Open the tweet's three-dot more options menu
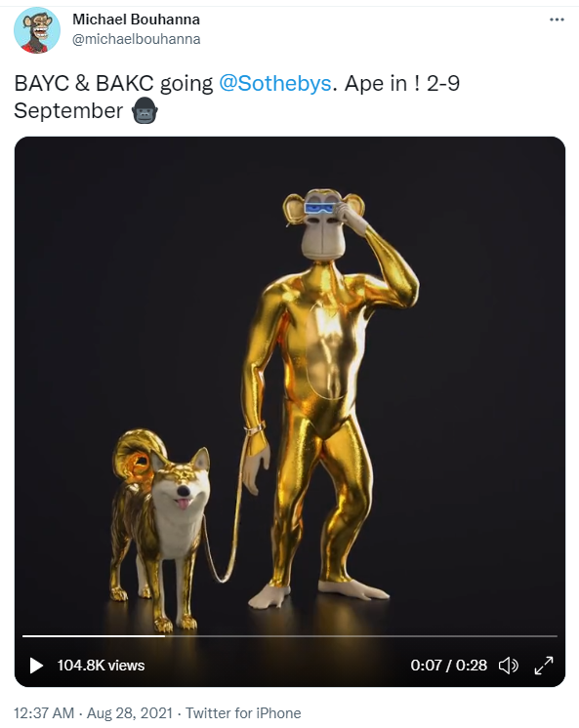 point(557,20)
